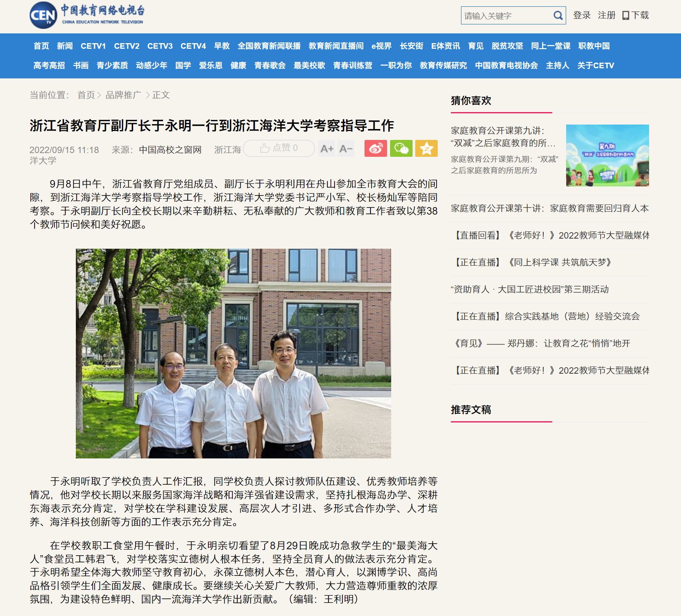Open 家庭教育公开课第九讲 recommended article title
Viewport: 681px width, 616px height.
click(x=503, y=137)
